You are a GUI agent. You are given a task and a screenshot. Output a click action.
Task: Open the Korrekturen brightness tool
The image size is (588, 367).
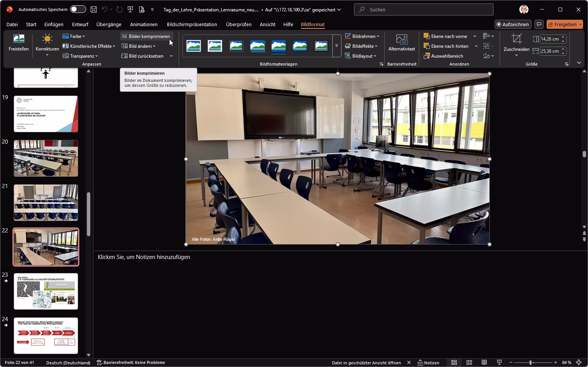(x=47, y=45)
